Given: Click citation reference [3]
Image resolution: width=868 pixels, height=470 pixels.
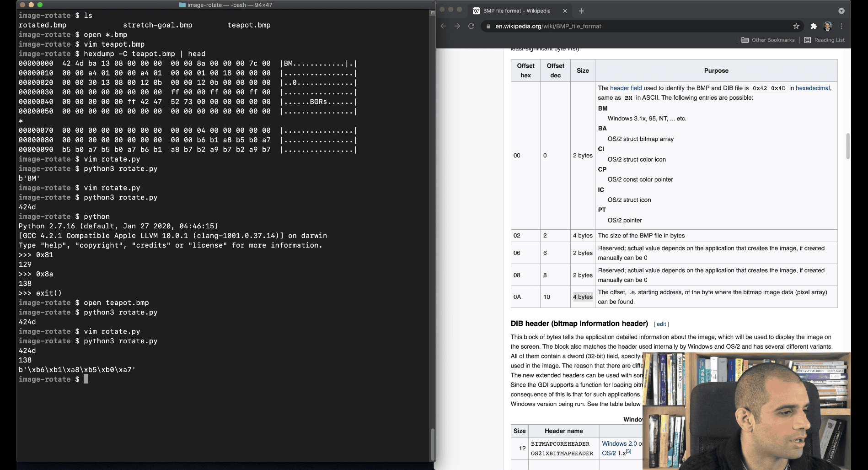Looking at the screenshot, I should point(629,451).
